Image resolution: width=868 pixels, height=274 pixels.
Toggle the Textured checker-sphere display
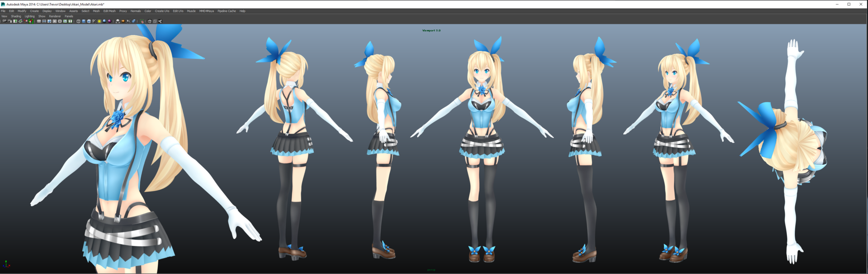click(x=94, y=21)
